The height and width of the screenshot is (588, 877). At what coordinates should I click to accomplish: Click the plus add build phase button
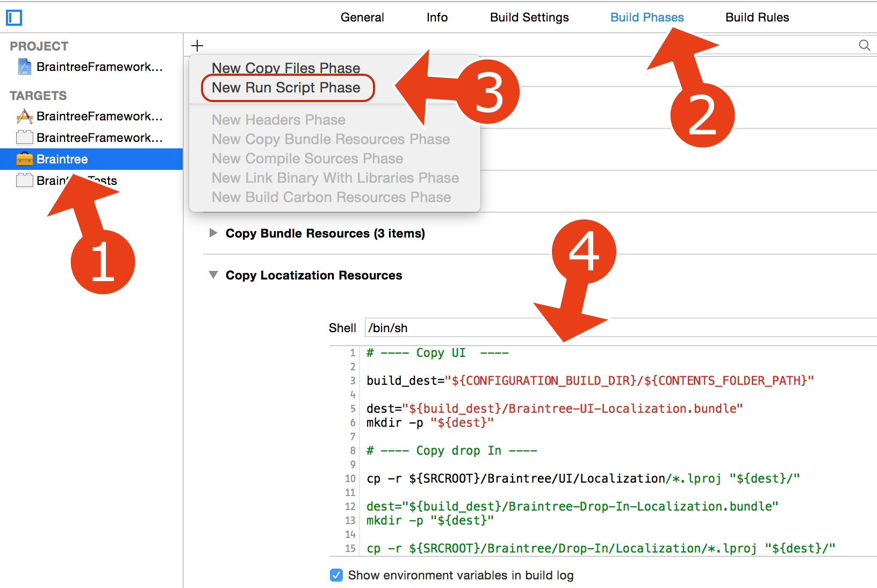click(x=197, y=45)
